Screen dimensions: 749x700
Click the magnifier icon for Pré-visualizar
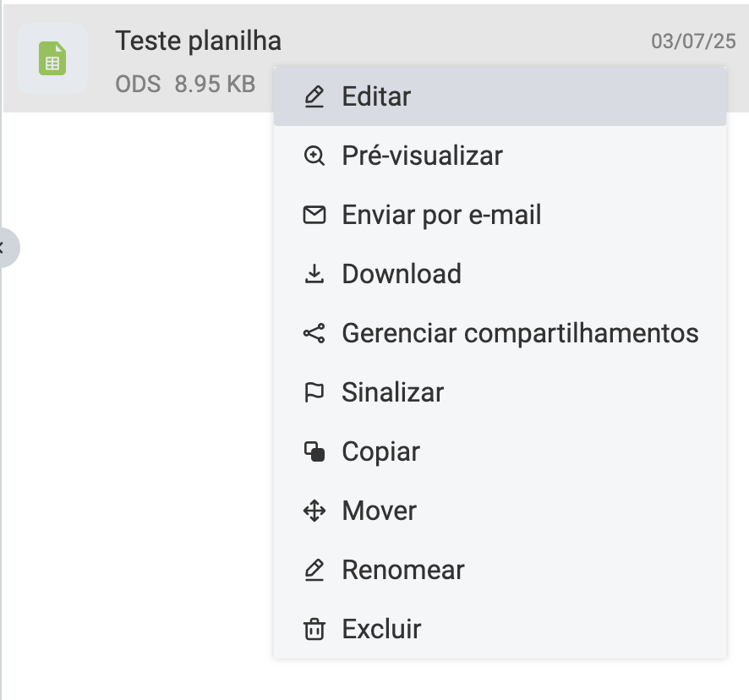314,156
